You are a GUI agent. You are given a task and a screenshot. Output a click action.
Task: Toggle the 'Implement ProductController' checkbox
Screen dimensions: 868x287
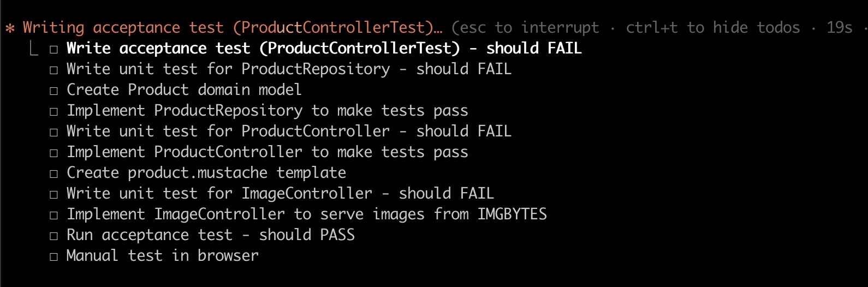point(53,153)
